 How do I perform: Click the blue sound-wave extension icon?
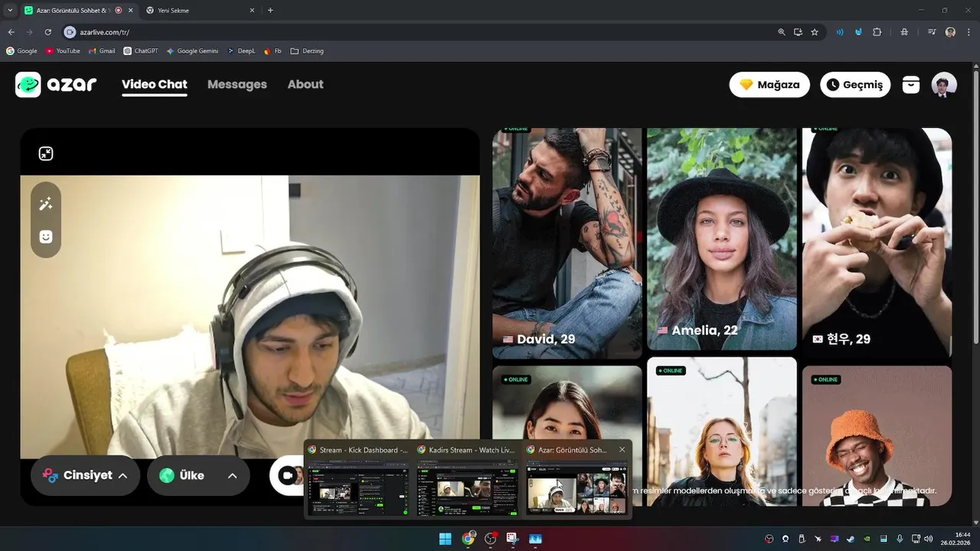(840, 32)
